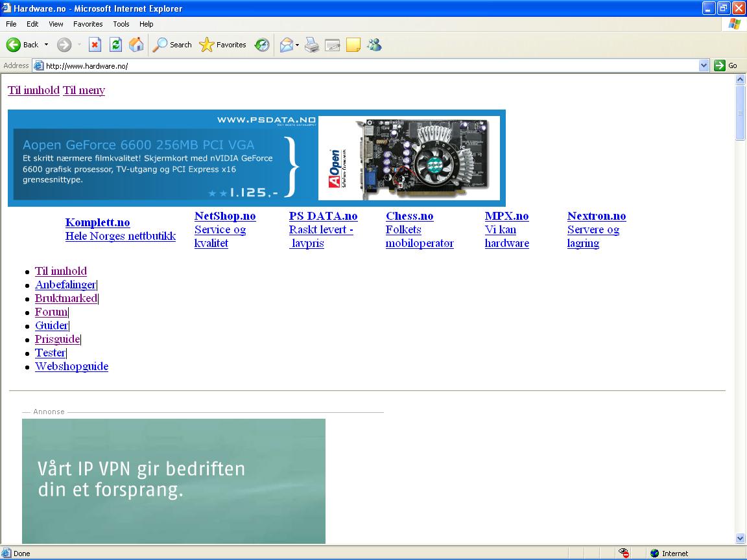
Task: Click the Mail envelope icon
Action: click(x=287, y=45)
